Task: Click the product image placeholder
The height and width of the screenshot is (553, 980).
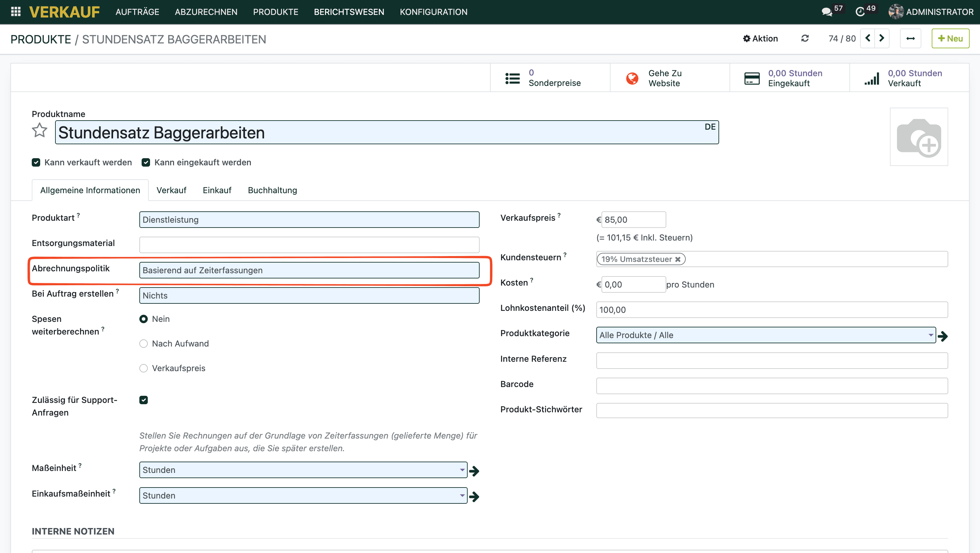Action: (x=919, y=137)
